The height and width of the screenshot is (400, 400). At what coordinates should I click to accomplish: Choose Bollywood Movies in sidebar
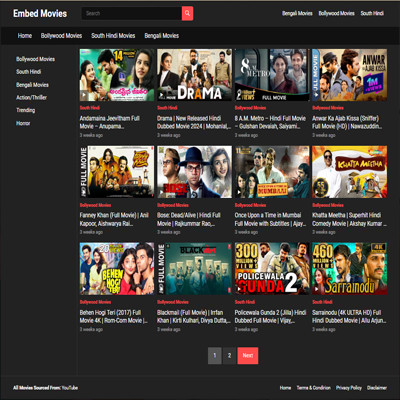pyautogui.click(x=35, y=59)
